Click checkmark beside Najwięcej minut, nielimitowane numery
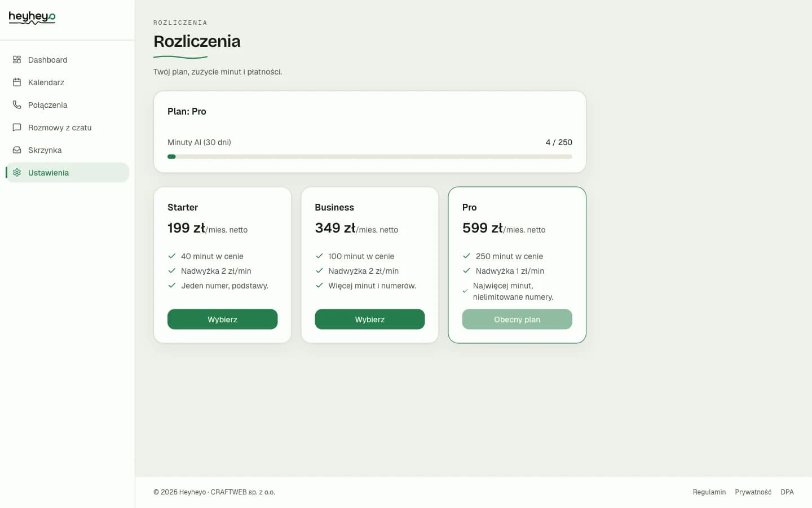The width and height of the screenshot is (812, 508). (465, 291)
